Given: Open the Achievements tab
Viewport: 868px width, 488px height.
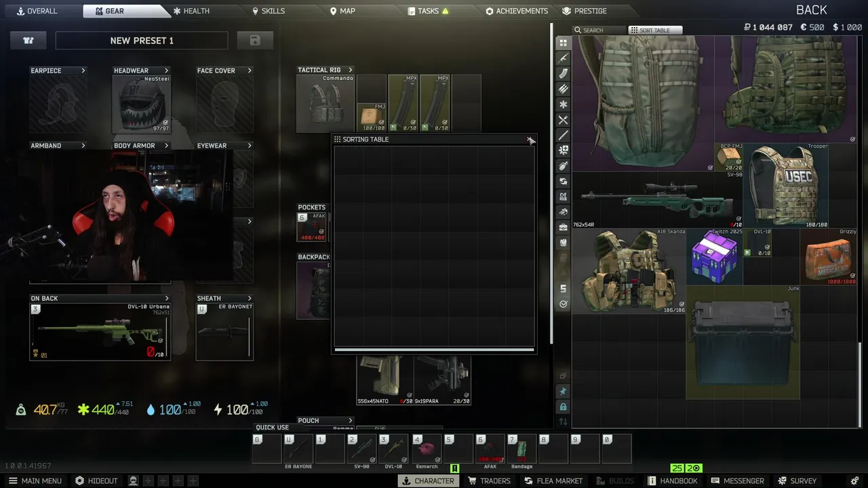Looking at the screenshot, I should coord(517,11).
